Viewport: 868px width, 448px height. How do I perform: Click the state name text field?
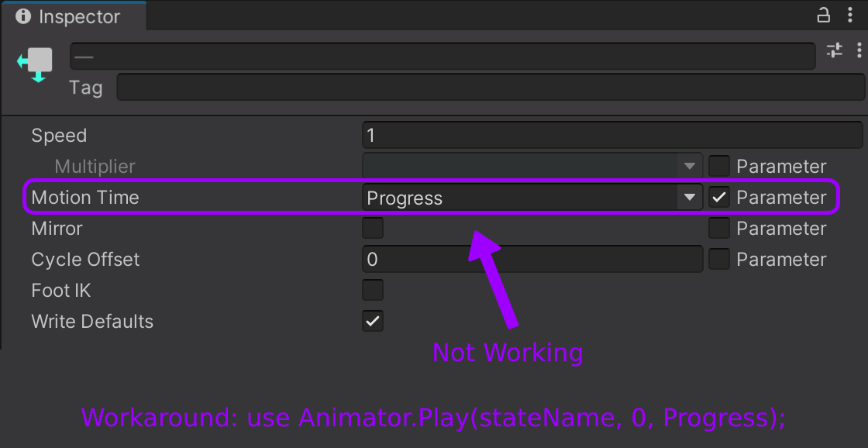442,57
